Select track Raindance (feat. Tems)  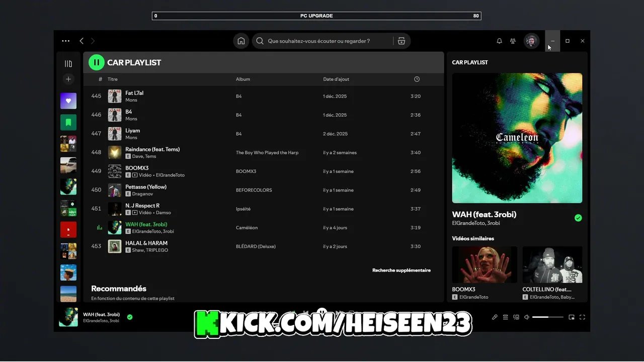[263, 152]
